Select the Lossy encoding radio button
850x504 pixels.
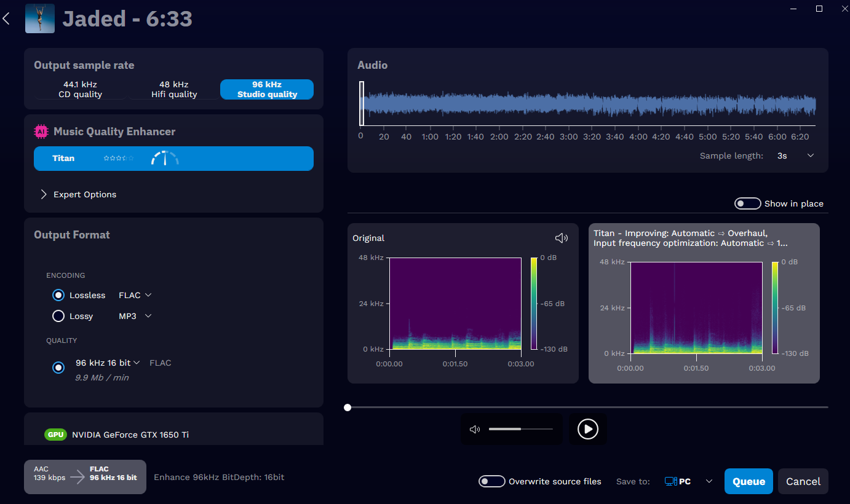click(x=58, y=316)
